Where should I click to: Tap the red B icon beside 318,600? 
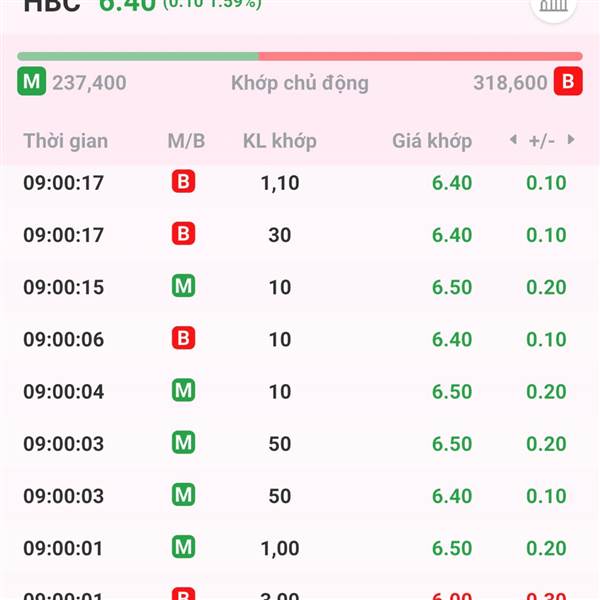point(568,81)
